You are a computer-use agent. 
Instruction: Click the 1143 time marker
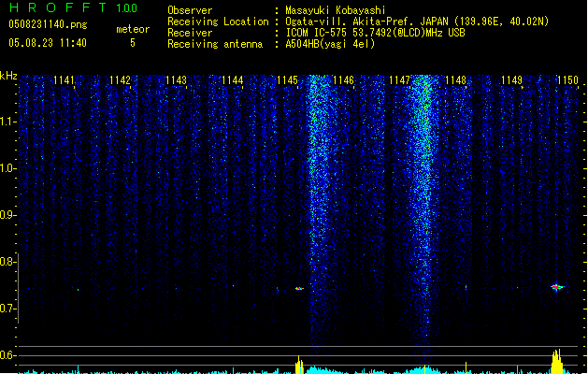point(176,79)
